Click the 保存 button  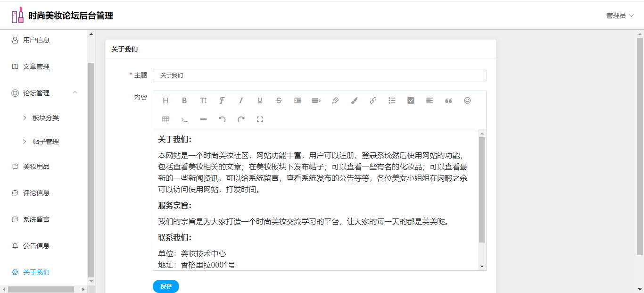(166, 286)
